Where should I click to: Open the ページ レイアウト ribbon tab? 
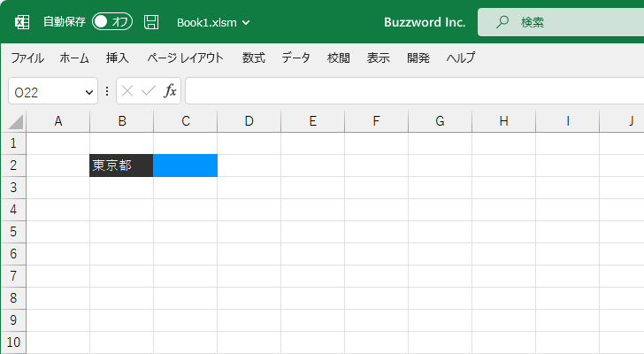click(x=185, y=58)
